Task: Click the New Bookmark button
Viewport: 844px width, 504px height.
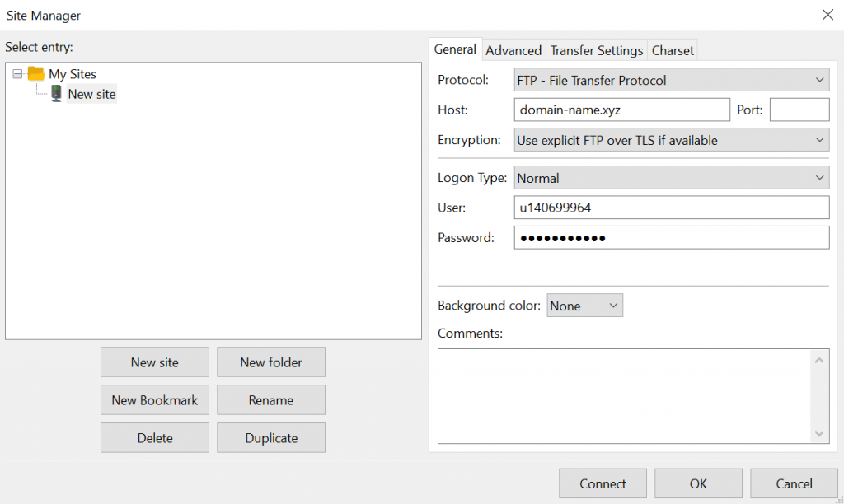Action: pyautogui.click(x=155, y=400)
